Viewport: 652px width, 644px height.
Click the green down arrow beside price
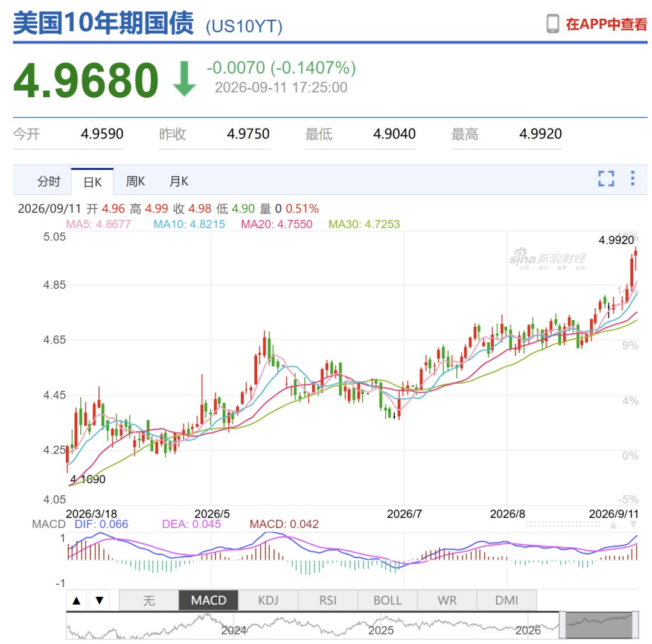tap(184, 79)
